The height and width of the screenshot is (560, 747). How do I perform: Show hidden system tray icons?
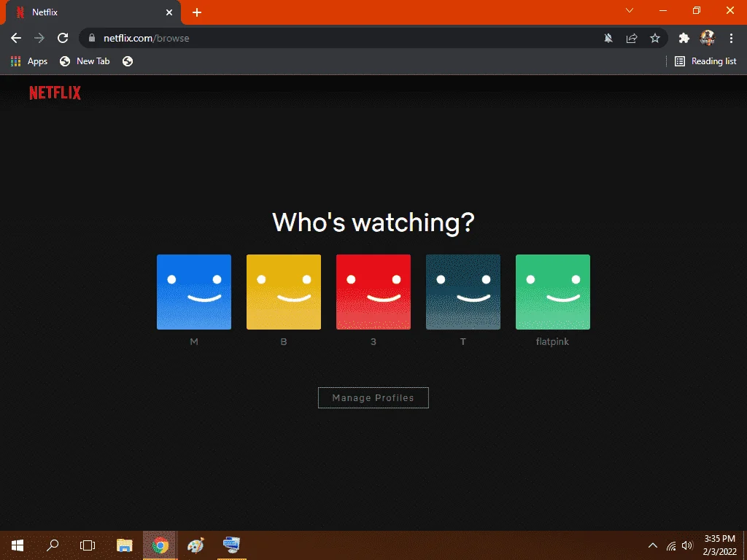pyautogui.click(x=653, y=545)
